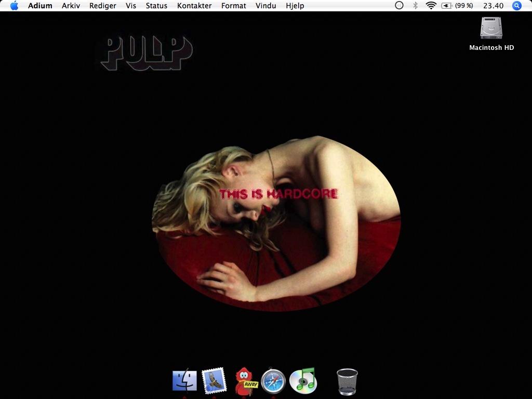Screen dimensions: 532x399
Task: Open the Wi-Fi AirPort menu
Action: 431,5
